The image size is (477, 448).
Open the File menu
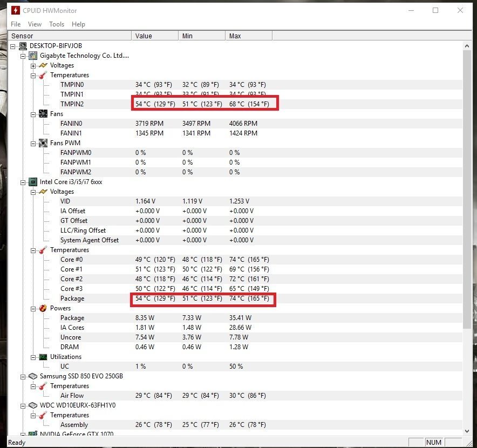point(16,24)
